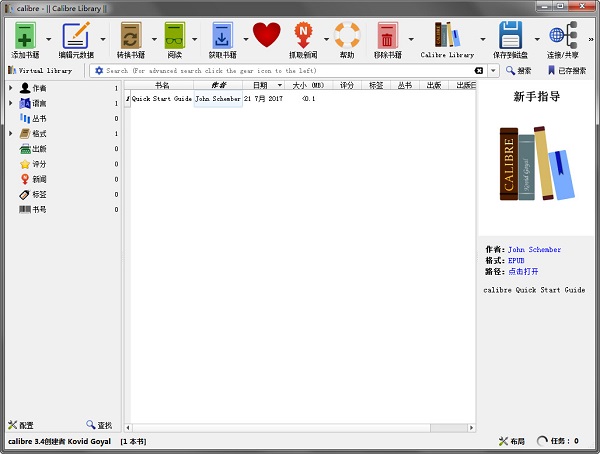Expand the 格式 (Formats) tree node
The width and height of the screenshot is (600, 454).
click(11, 134)
